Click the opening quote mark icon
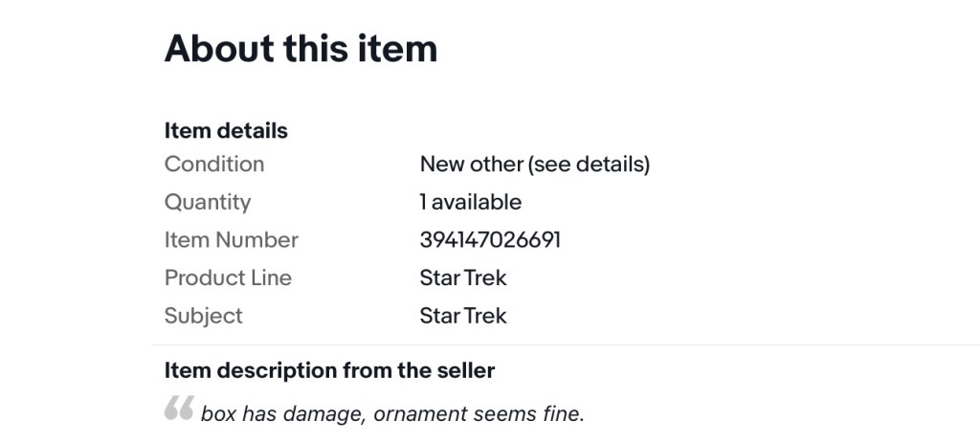The height and width of the screenshot is (443, 980). click(179, 409)
